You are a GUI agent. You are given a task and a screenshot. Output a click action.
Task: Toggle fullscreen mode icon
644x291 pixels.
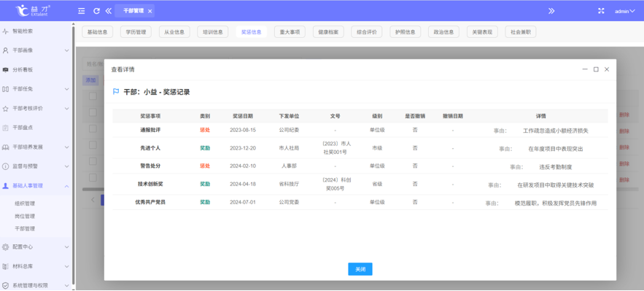click(601, 11)
